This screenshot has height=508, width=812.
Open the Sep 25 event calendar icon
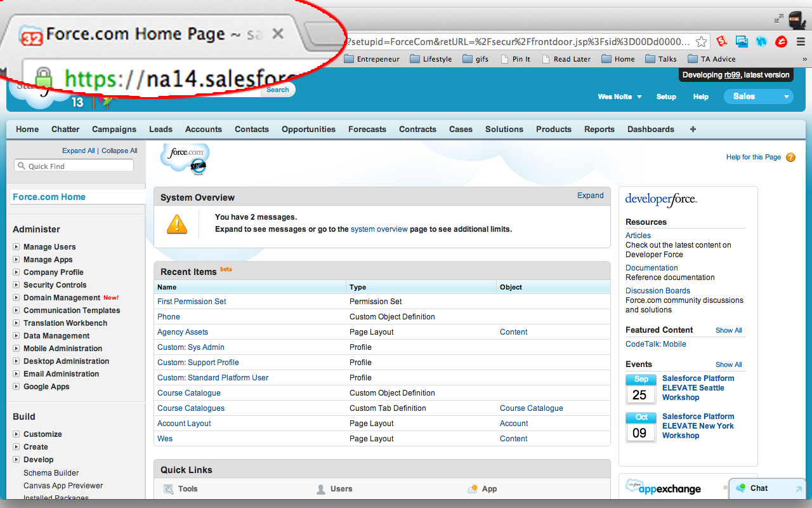tap(641, 389)
